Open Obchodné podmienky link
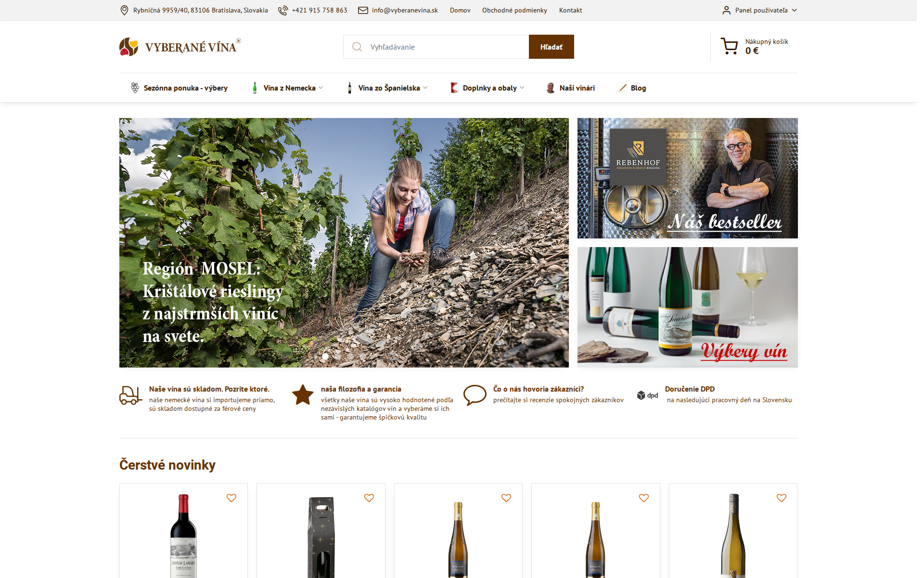This screenshot has width=924, height=578. coord(514,10)
